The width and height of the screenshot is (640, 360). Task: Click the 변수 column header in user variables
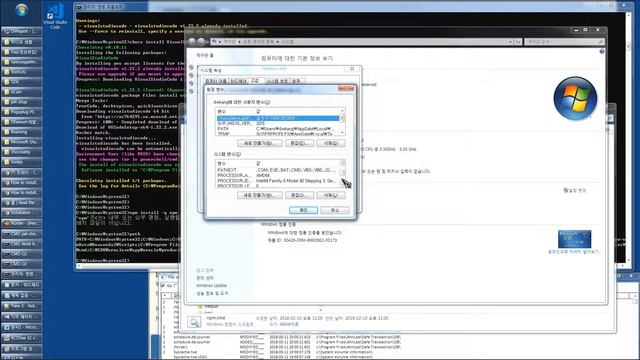[236, 111]
